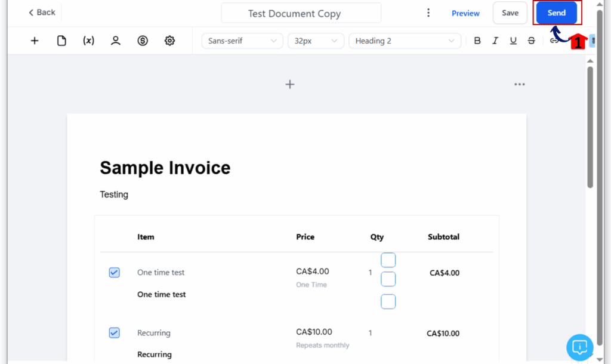Click the bottom empty box beside Qty

[x=388, y=302]
